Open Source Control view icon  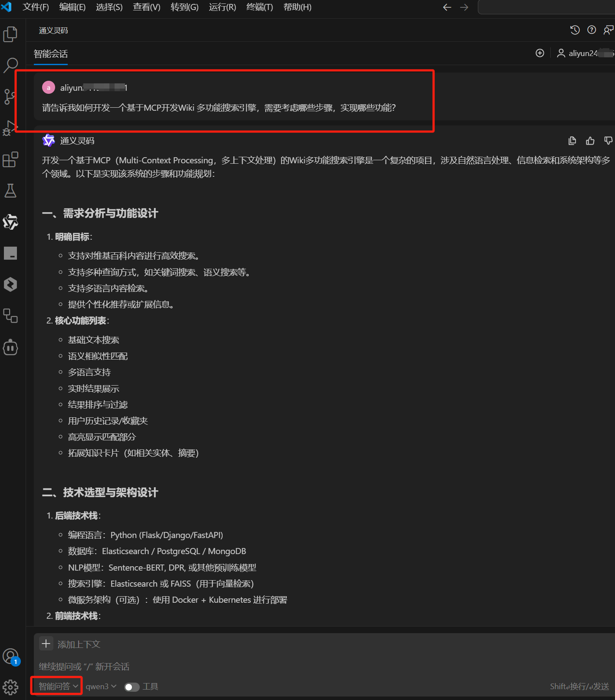(x=9, y=97)
